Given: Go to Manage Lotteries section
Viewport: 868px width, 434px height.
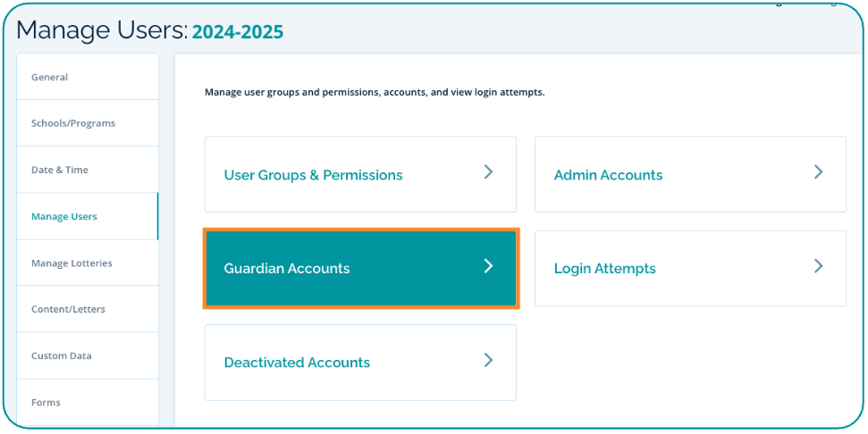Looking at the screenshot, I should click(72, 263).
